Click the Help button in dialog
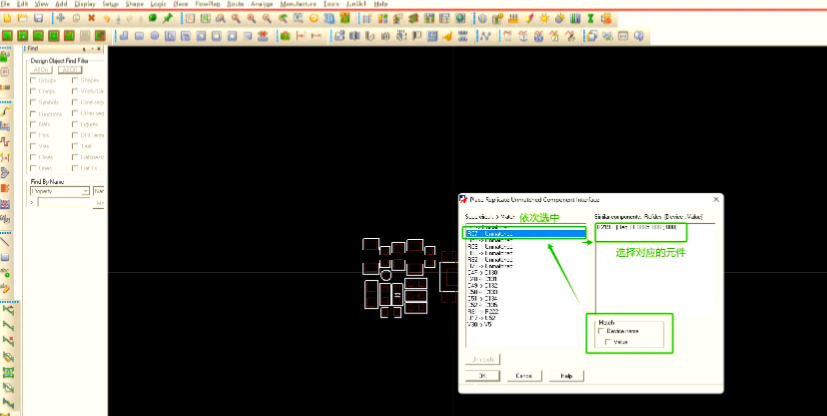827x416 pixels. pos(565,376)
